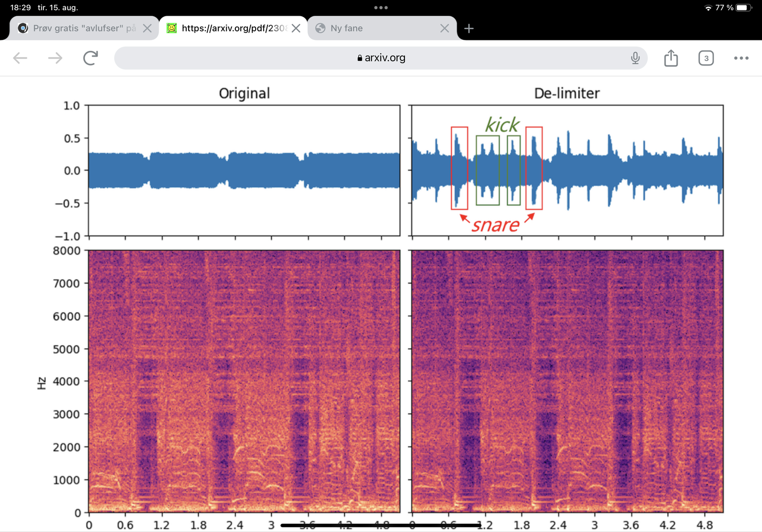Image resolution: width=762 pixels, height=532 pixels.
Task: Tap the home indicator bar at bottom
Action: pos(381,525)
